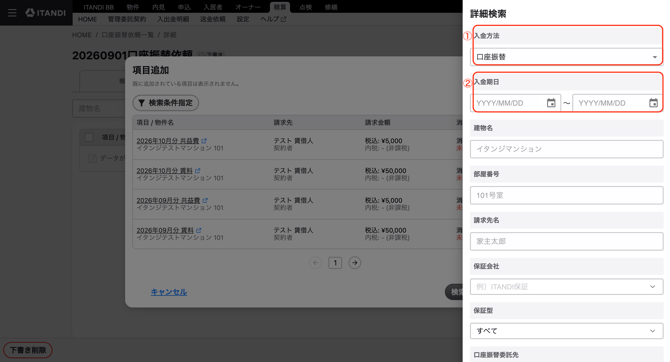Open the 2026年09月分 共益費 item link

[x=168, y=200]
